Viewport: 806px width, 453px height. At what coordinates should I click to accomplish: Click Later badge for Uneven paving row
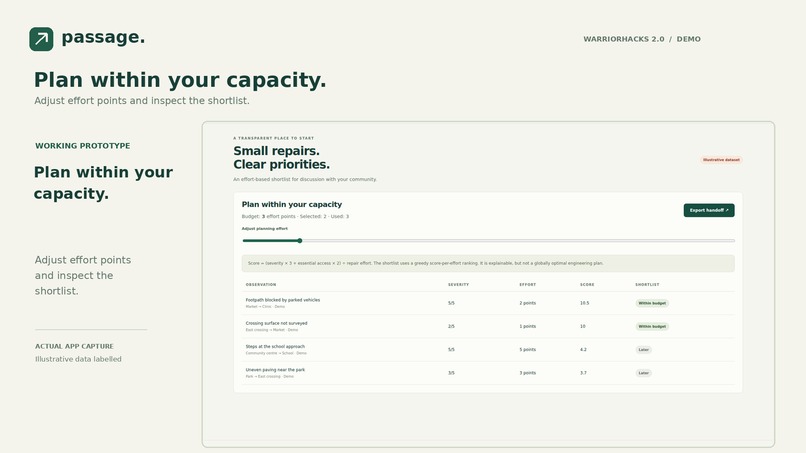click(x=644, y=373)
